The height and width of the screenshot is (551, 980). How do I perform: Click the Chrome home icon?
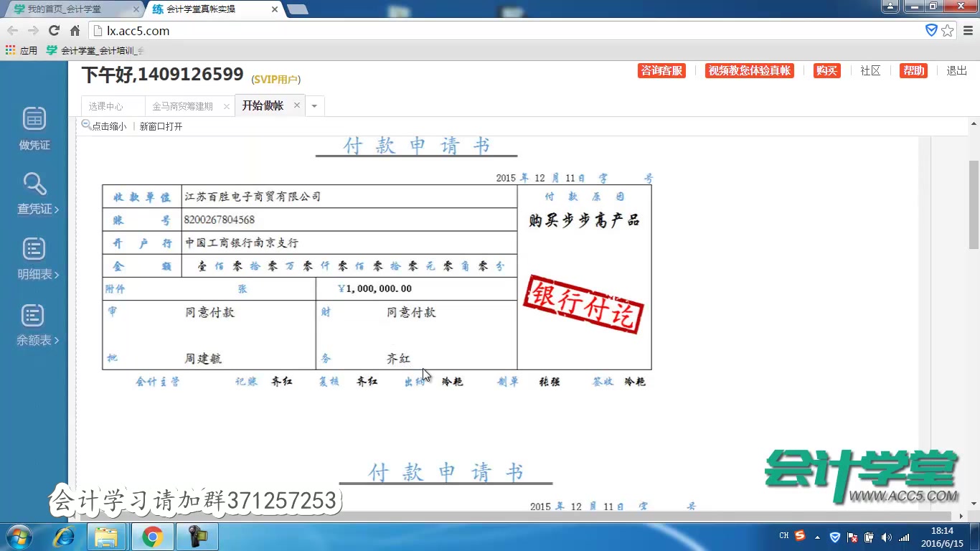point(75,30)
